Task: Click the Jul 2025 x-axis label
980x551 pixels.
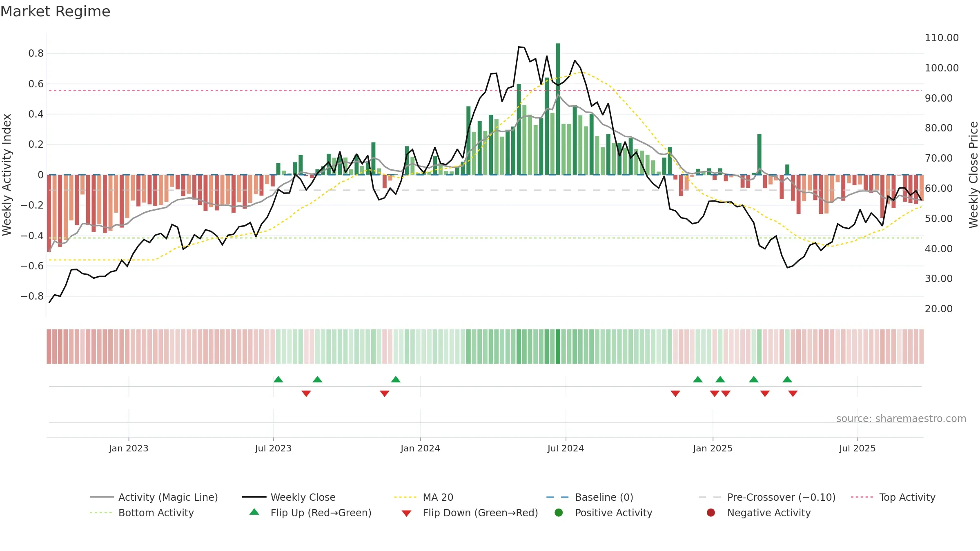Action: (857, 448)
